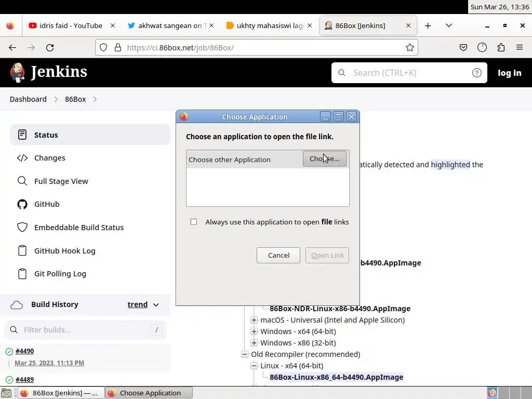The image size is (532, 399).
Task: Collapse the Linux - x64 (64-bit) node
Action: (x=254, y=366)
